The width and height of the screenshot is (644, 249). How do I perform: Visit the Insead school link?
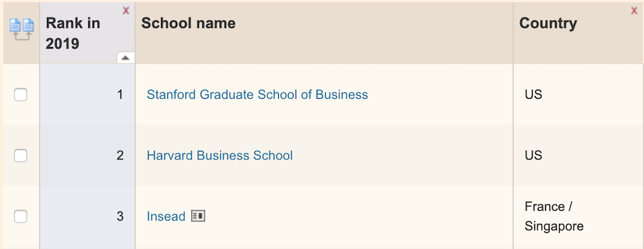tap(166, 216)
